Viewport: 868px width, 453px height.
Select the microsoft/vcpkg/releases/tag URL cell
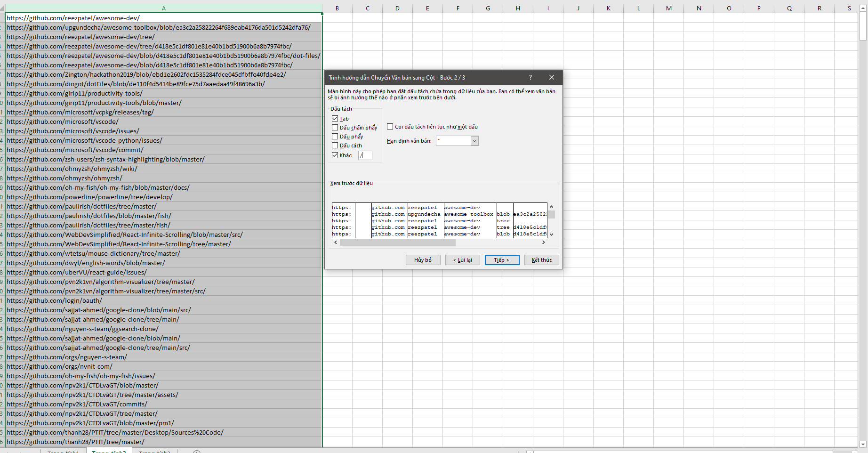pyautogui.click(x=164, y=112)
